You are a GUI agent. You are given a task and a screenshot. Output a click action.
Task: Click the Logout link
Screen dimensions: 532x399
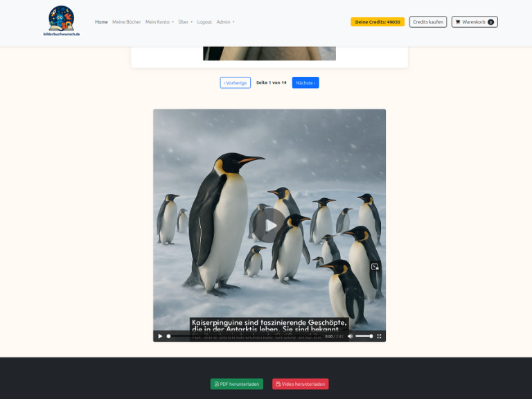coord(204,22)
